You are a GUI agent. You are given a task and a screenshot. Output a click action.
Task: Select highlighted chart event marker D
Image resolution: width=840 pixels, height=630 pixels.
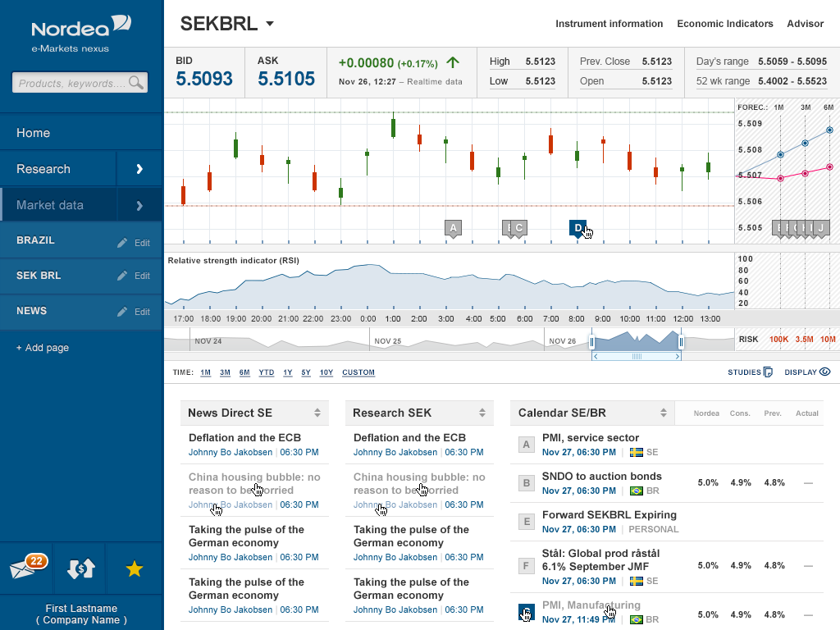click(x=577, y=229)
